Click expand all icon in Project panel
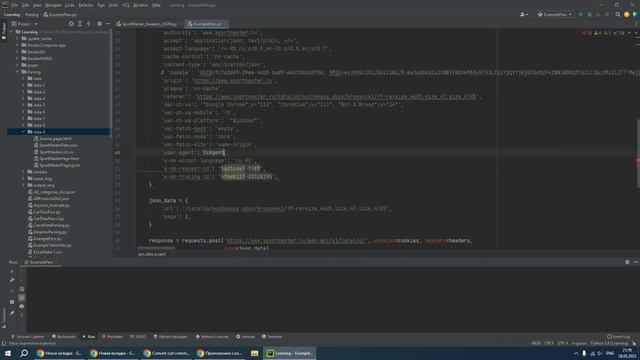640x360 pixels. pyautogui.click(x=80, y=24)
